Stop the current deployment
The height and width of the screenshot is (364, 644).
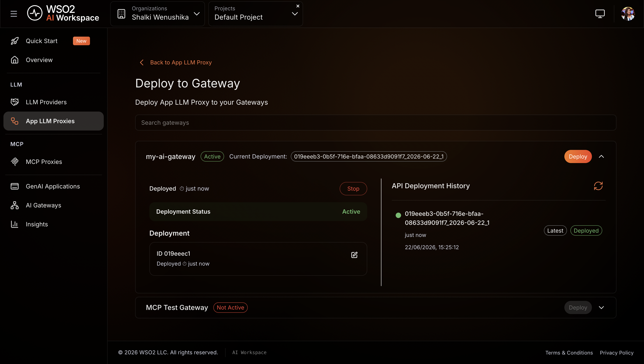click(353, 189)
